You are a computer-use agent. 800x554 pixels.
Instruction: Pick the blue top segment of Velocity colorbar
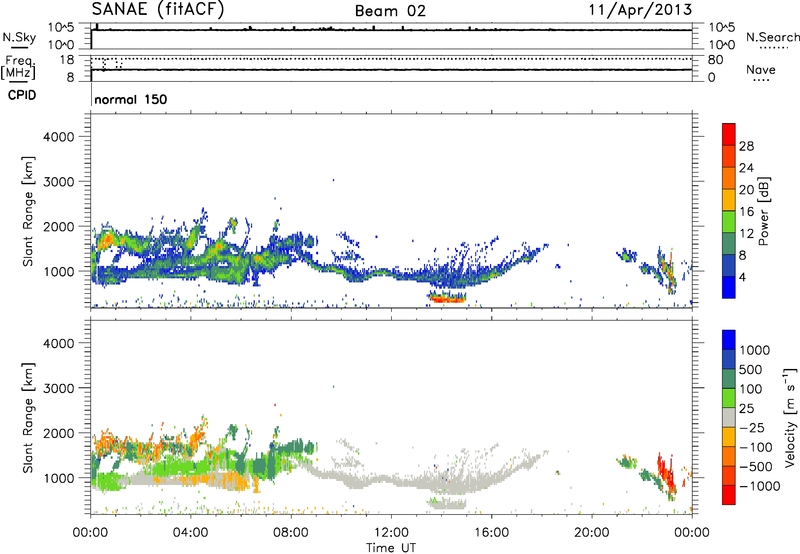729,340
